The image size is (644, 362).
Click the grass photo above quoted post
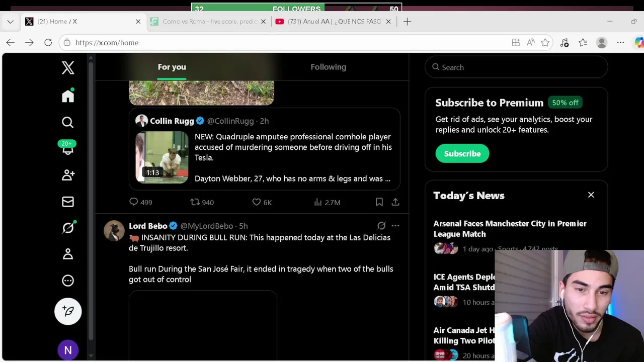(x=201, y=93)
